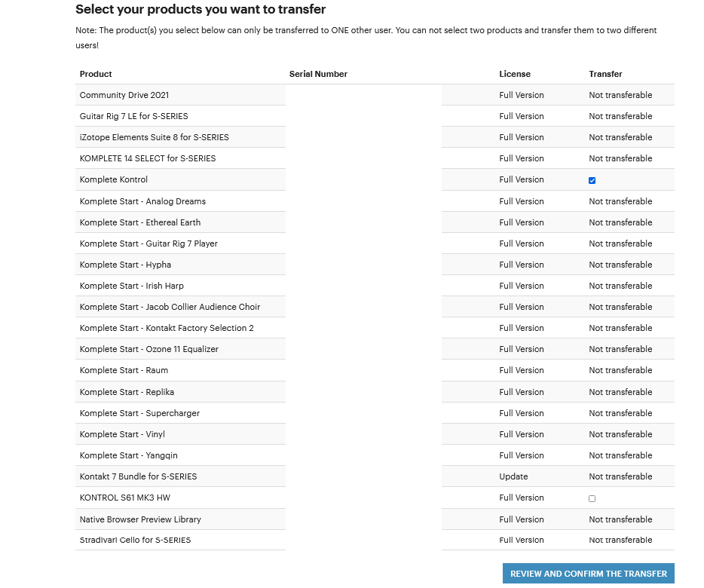Click the KONTROL S61 MK3 HW product name
The width and height of the screenshot is (704, 588).
[x=125, y=498]
